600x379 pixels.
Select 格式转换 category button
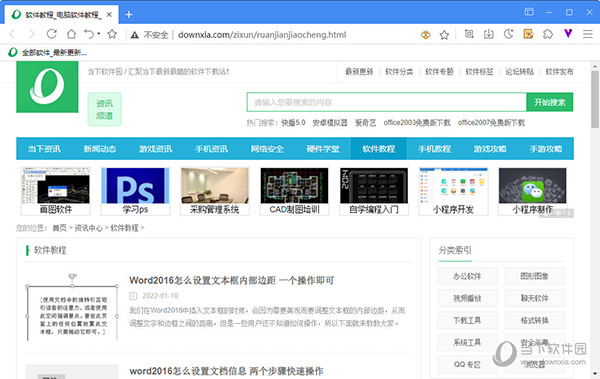pyautogui.click(x=535, y=320)
